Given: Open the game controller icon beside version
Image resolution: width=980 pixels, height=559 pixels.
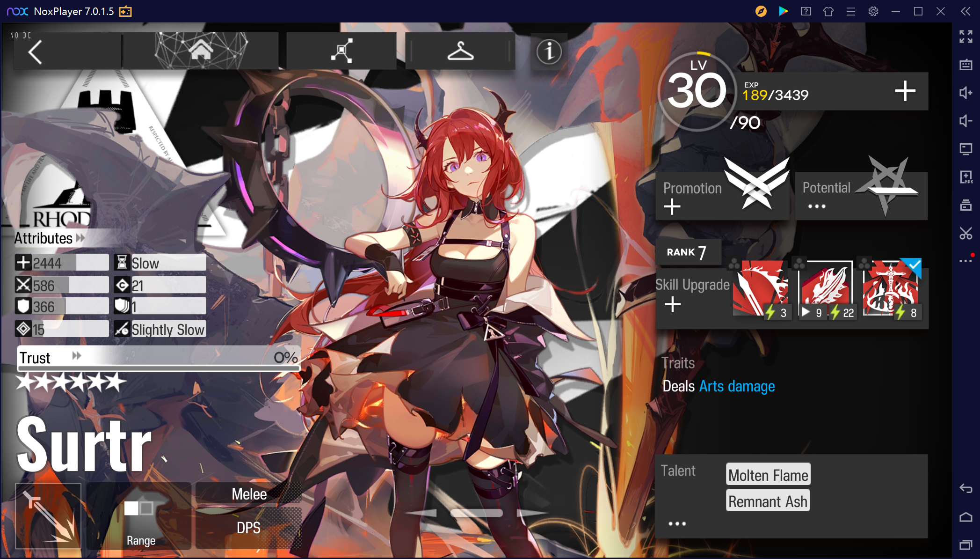Looking at the screenshot, I should click(125, 11).
